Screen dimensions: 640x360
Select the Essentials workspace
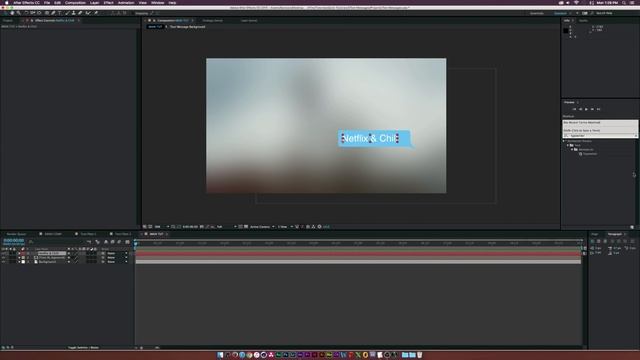point(537,13)
